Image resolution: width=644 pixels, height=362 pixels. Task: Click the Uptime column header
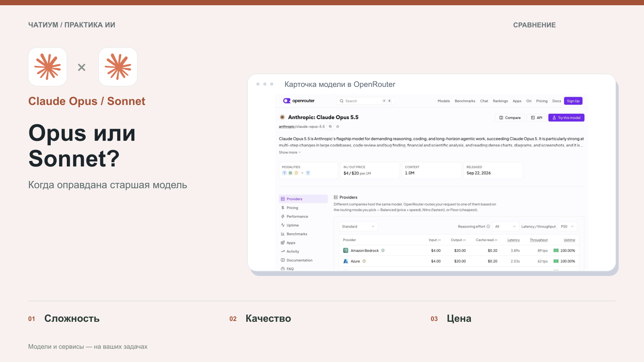(x=570, y=240)
